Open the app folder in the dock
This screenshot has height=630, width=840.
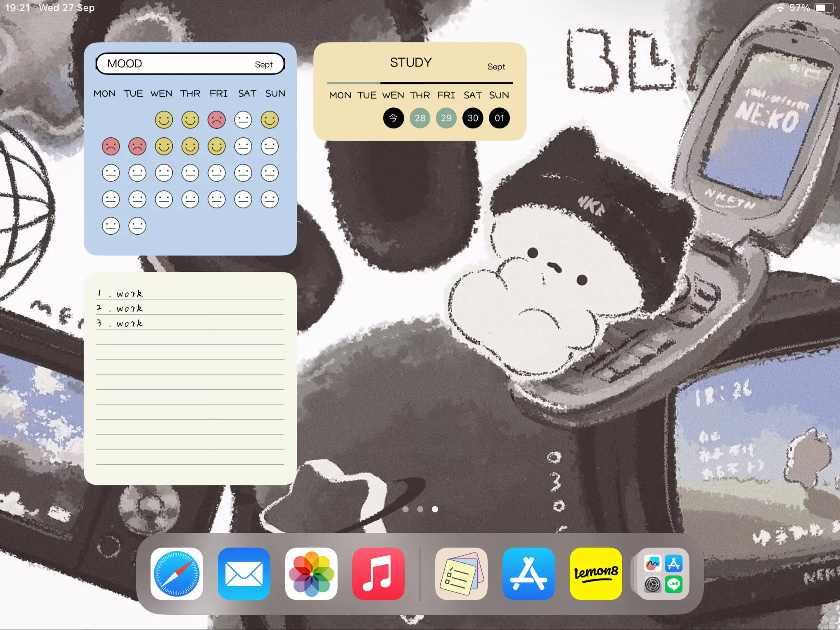point(661,574)
